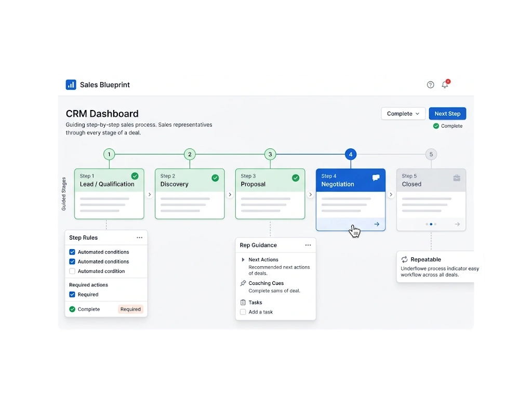Select active timeline step circle 4
The width and height of the screenshot is (532, 397).
click(x=351, y=154)
